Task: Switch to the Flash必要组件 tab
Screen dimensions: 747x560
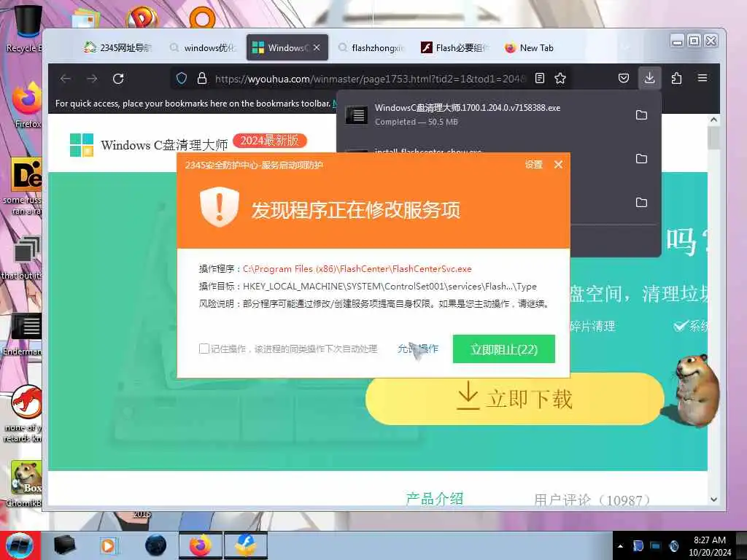Action: tap(455, 47)
